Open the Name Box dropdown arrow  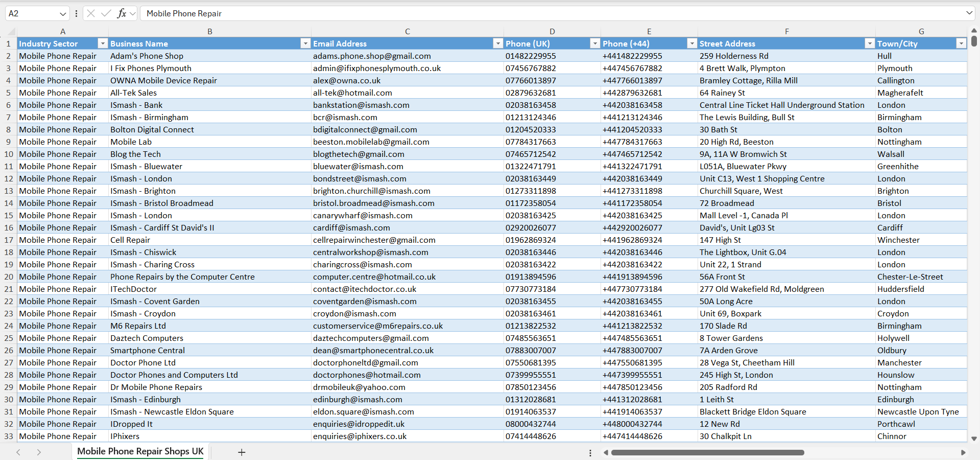63,14
